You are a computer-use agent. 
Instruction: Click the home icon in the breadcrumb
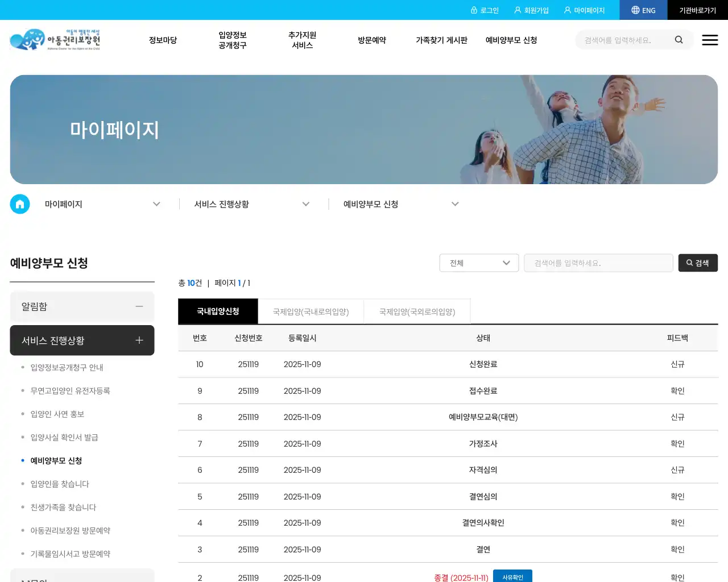tap(20, 203)
